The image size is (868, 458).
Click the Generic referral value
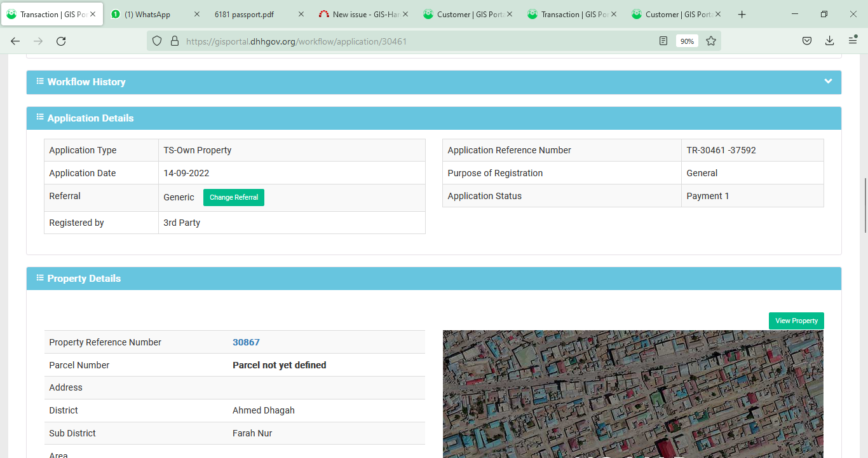pyautogui.click(x=179, y=197)
